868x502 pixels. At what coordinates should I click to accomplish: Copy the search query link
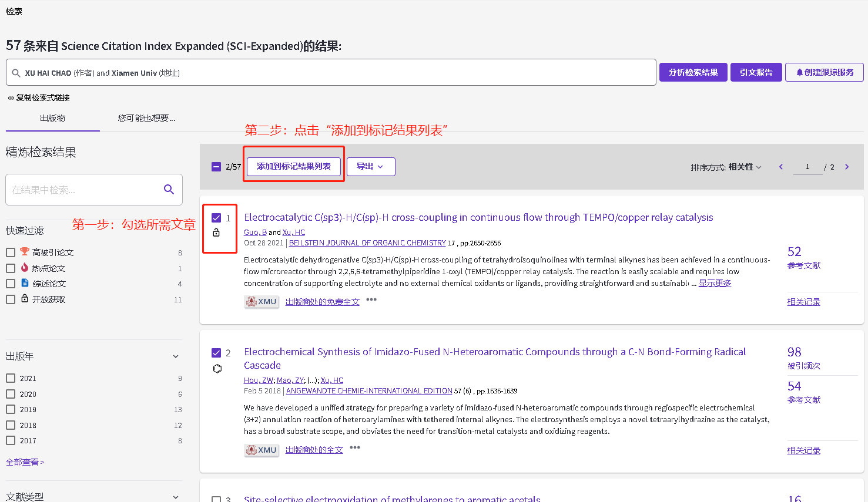tap(39, 97)
